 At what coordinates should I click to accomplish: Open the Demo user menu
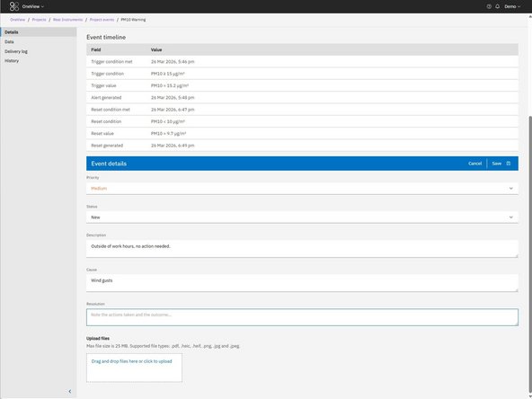(x=512, y=6)
